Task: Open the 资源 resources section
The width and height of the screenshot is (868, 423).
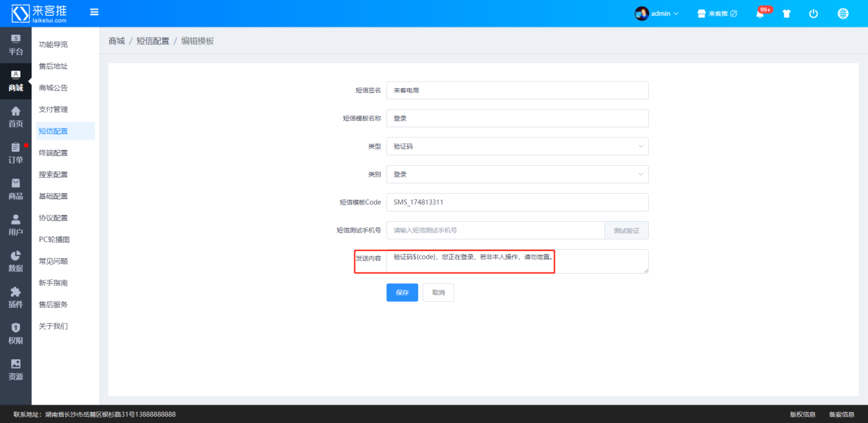Action: coord(16,370)
